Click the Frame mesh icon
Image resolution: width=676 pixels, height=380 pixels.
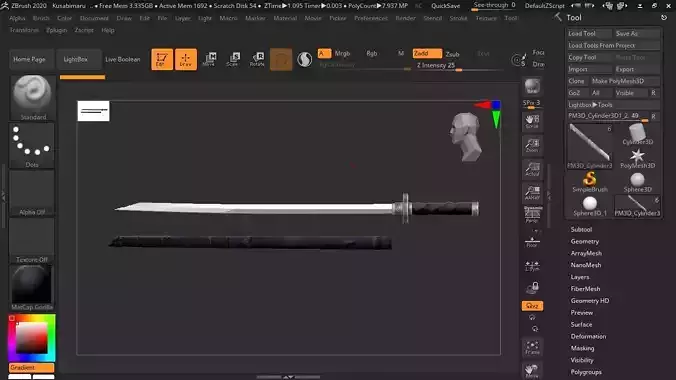(532, 348)
